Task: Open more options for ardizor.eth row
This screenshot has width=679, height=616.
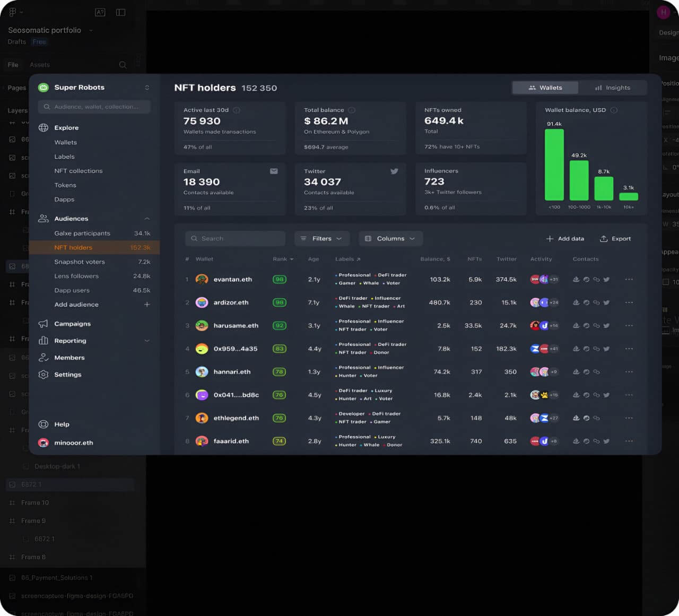Action: click(x=629, y=302)
